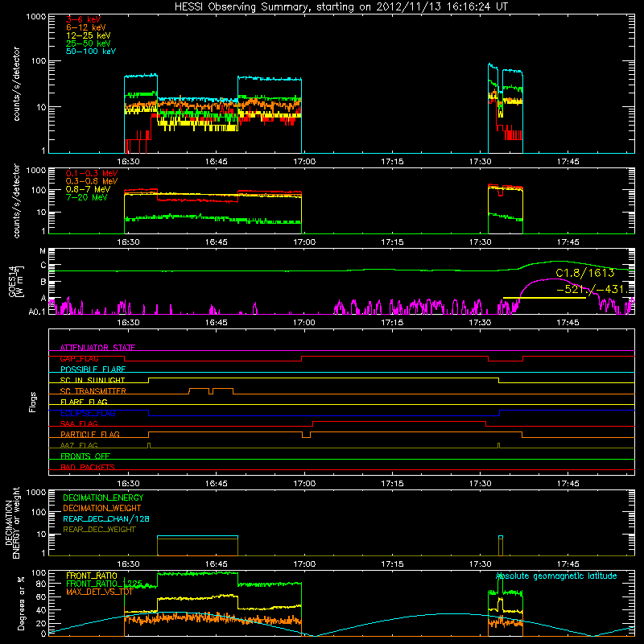The image size is (644, 644).
Task: Click the DECIMATION_ENERGY legend label
Action: [x=103, y=497]
